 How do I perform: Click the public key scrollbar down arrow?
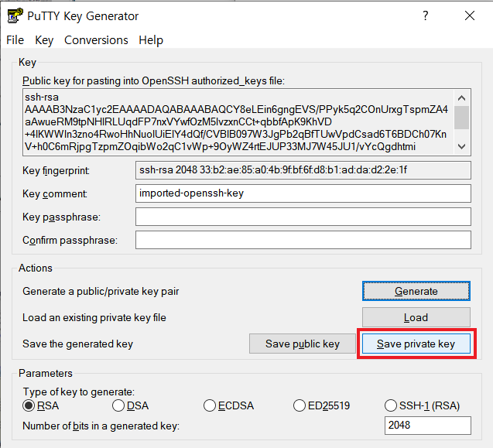(461, 146)
